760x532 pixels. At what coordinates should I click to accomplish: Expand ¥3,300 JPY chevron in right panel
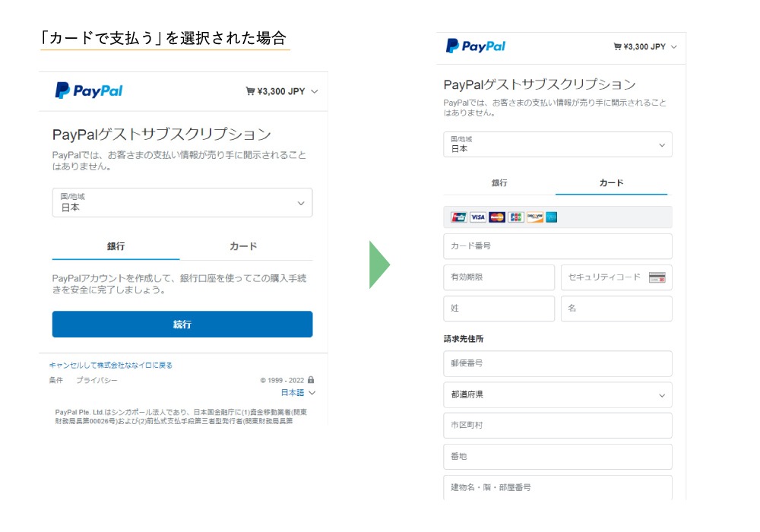[x=673, y=47]
